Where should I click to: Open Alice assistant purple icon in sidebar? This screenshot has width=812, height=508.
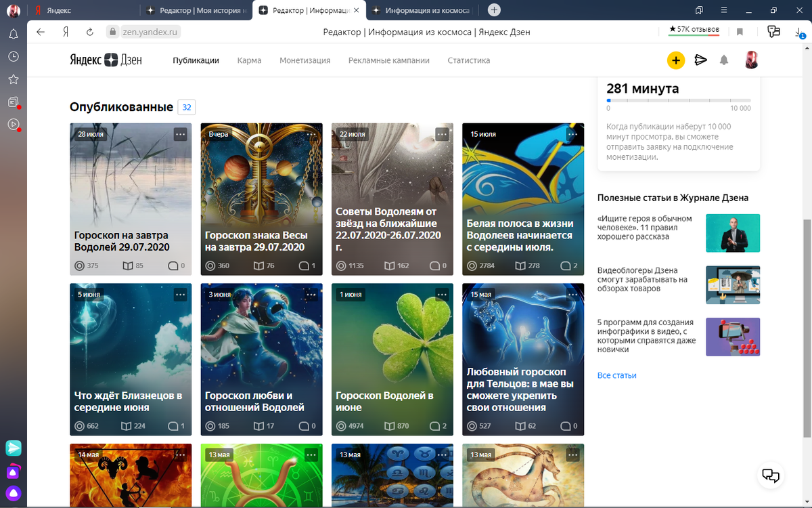tap(14, 493)
